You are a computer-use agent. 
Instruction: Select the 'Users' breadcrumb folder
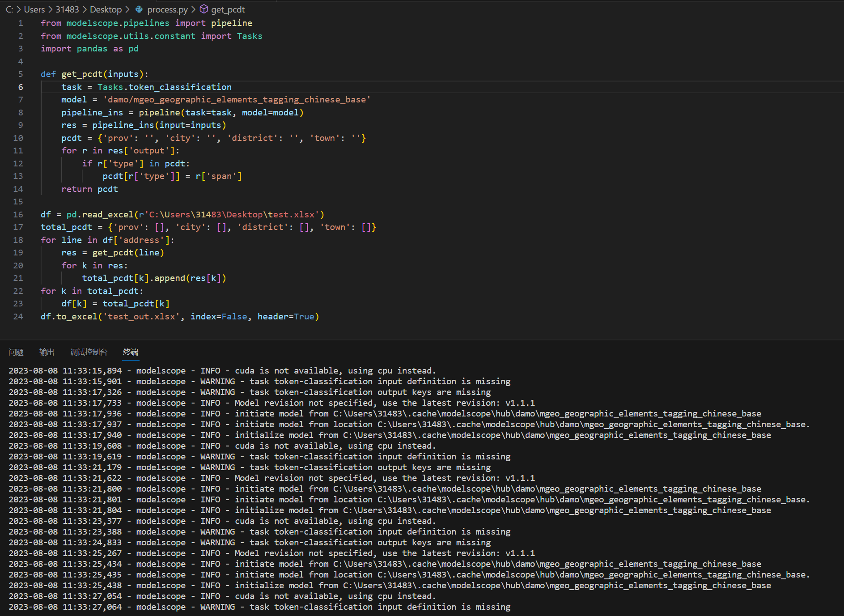[x=34, y=9]
